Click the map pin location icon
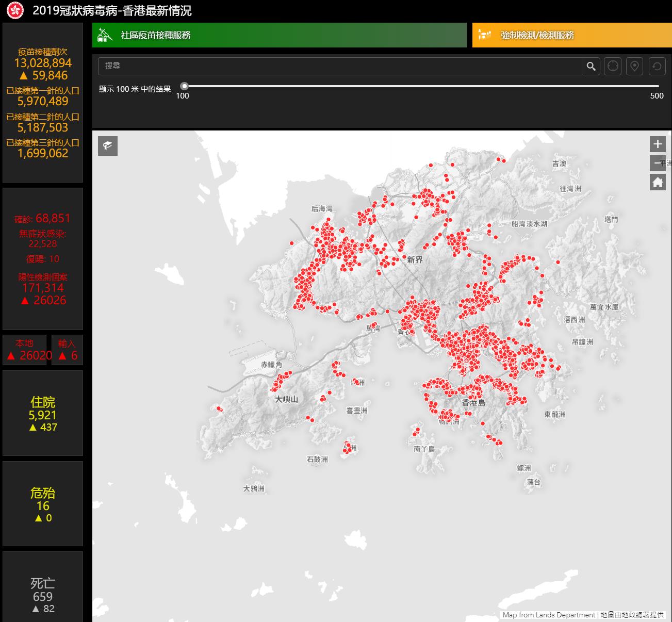This screenshot has height=622, width=672. click(x=634, y=66)
